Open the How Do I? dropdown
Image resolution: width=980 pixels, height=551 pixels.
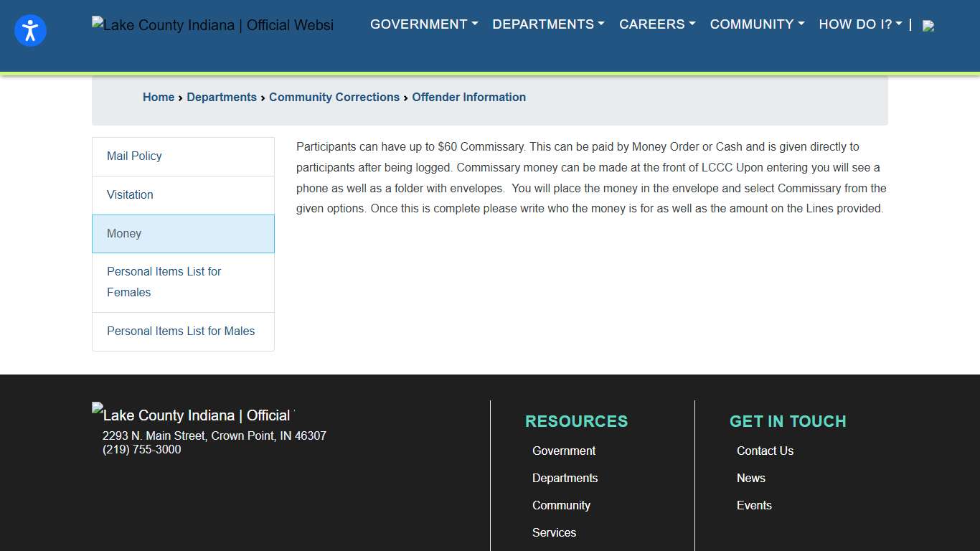[x=860, y=24]
